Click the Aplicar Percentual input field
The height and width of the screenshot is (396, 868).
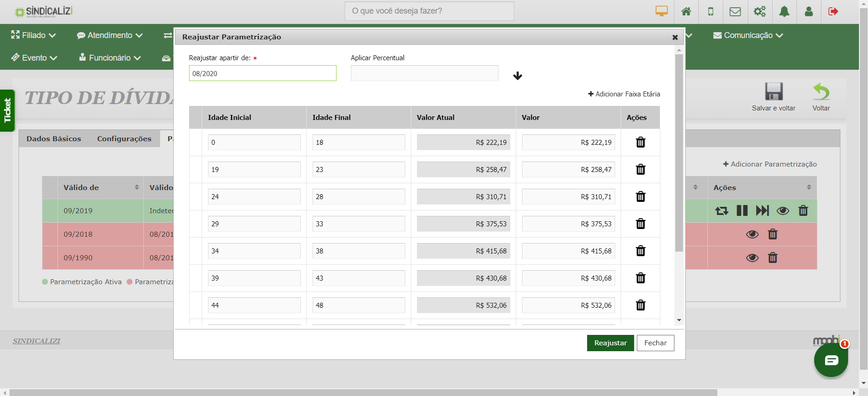pos(424,73)
